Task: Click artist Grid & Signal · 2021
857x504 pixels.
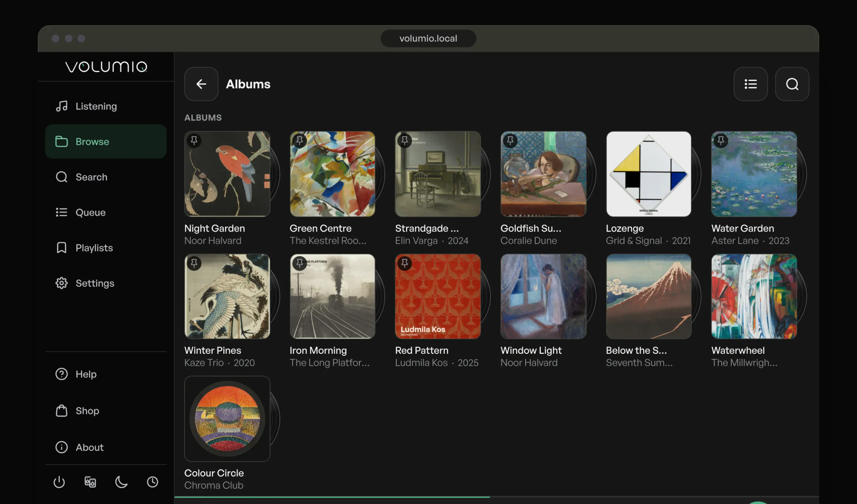Action: tap(648, 240)
